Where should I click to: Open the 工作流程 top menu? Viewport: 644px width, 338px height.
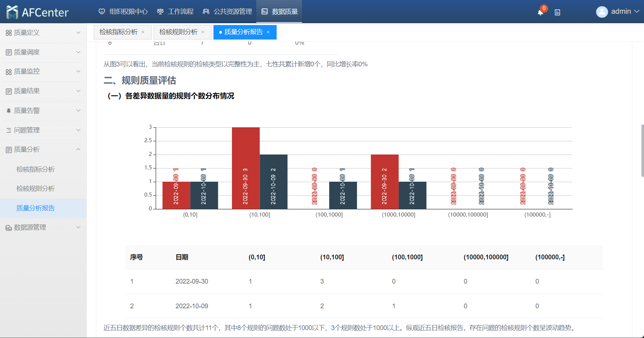175,12
